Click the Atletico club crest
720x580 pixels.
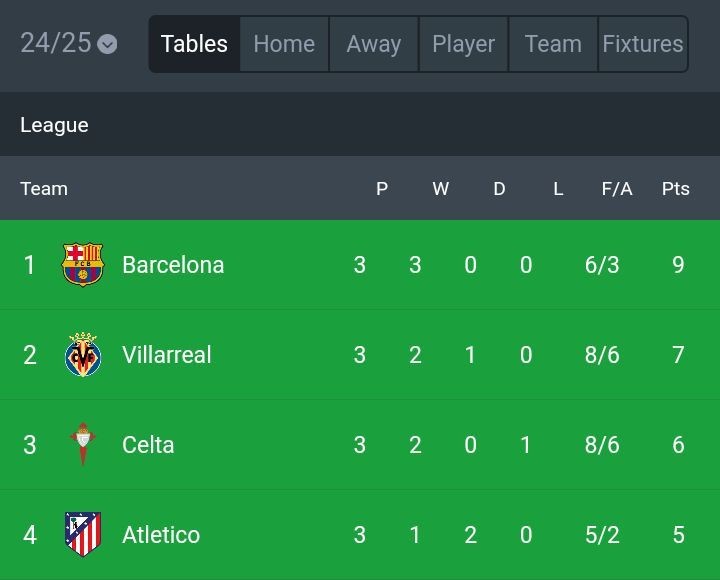83,534
